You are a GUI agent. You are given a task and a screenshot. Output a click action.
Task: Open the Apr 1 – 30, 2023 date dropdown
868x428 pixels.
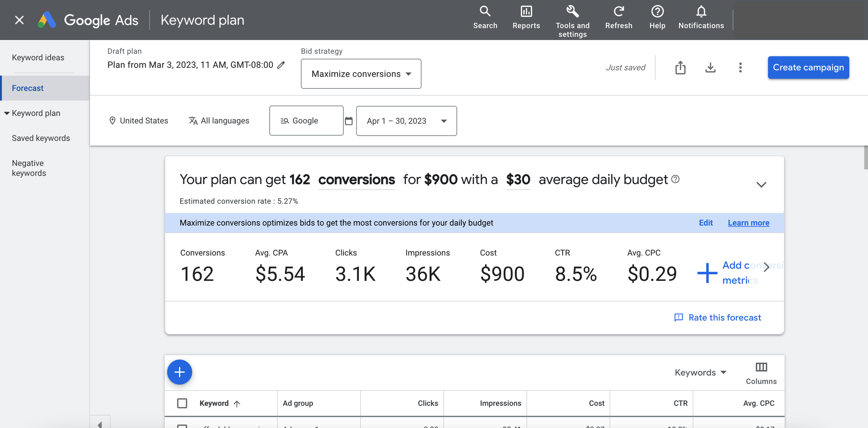406,121
